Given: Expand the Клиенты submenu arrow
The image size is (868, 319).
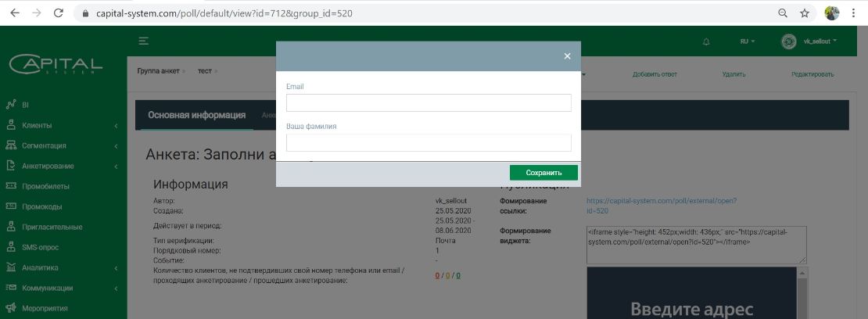Looking at the screenshot, I should click(116, 127).
